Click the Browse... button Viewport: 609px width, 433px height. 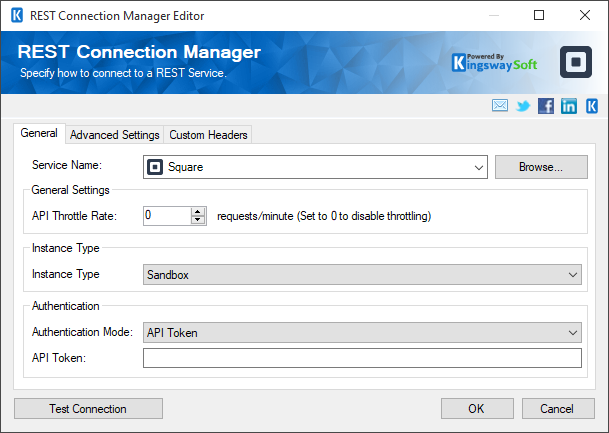point(541,167)
